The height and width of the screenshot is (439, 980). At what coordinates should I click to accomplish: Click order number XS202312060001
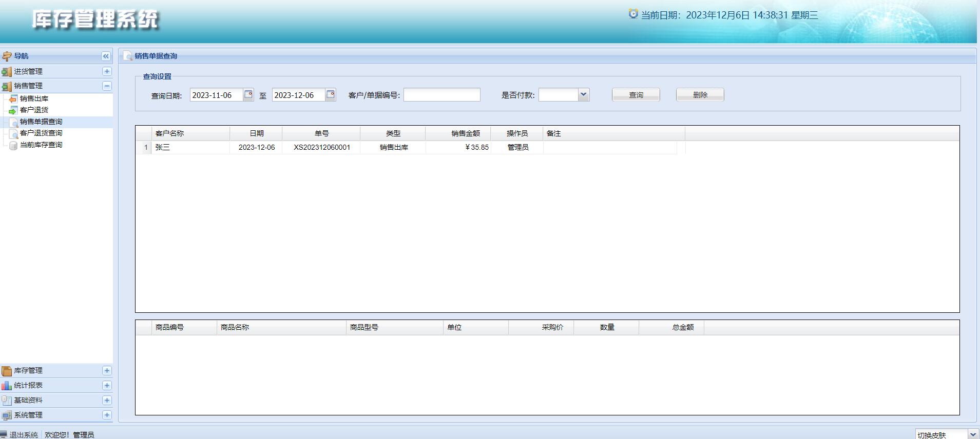[322, 147]
